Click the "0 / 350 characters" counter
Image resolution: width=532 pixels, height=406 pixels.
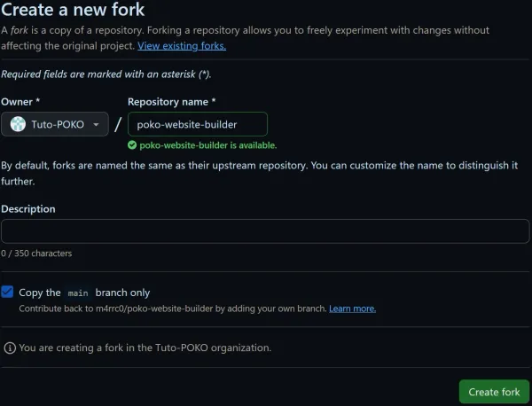[36, 254]
